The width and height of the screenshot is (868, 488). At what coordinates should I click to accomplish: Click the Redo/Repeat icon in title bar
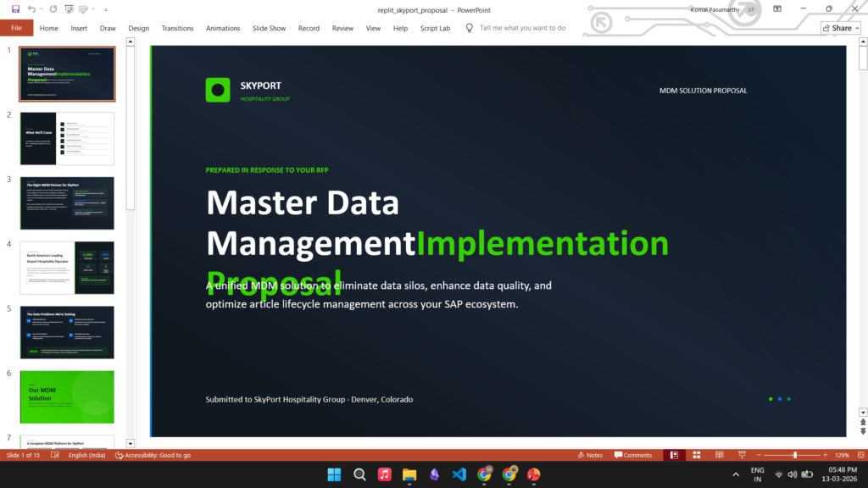pyautogui.click(x=53, y=8)
